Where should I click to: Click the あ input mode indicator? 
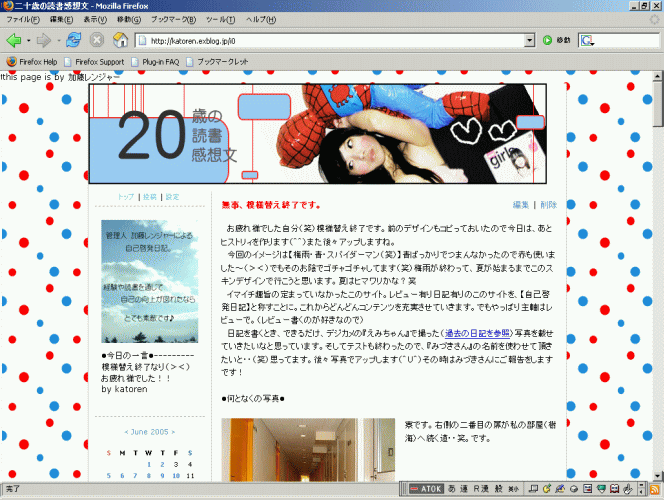point(452,489)
